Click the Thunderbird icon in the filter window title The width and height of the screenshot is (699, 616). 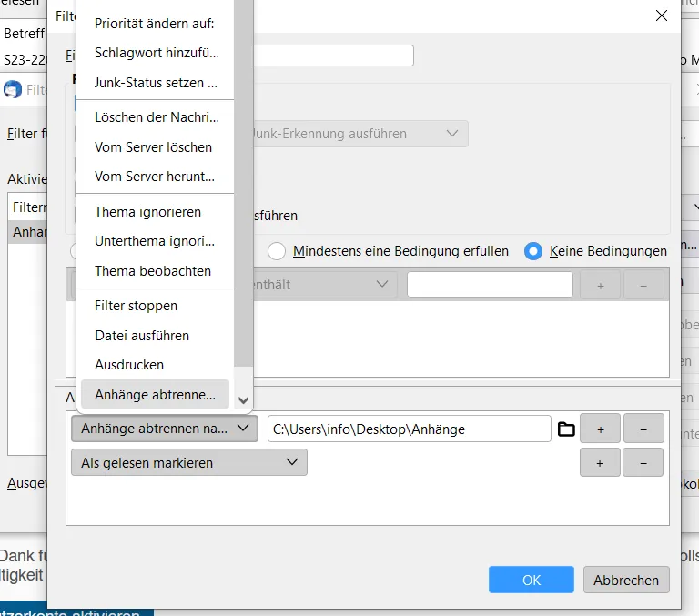pyautogui.click(x=13, y=89)
